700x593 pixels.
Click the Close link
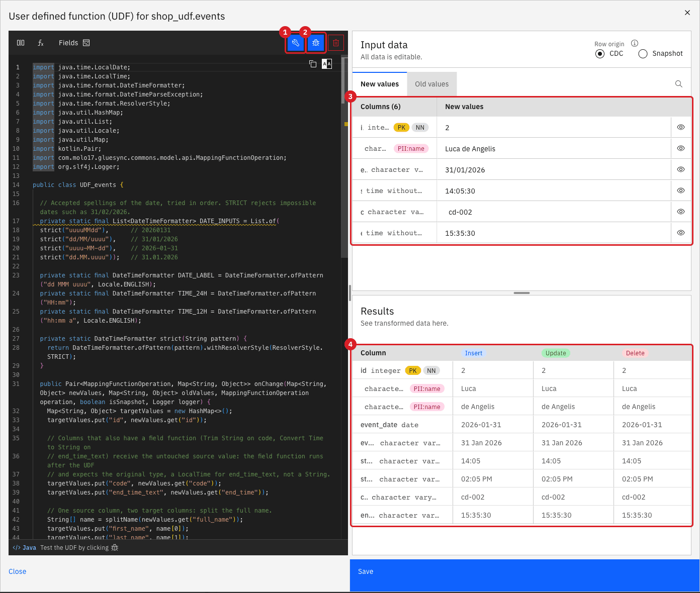(18, 571)
